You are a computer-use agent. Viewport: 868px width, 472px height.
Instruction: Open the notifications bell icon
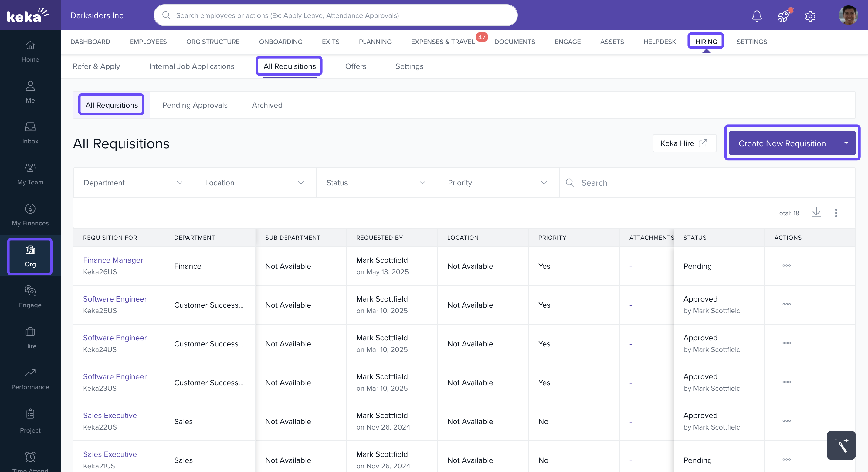point(757,15)
